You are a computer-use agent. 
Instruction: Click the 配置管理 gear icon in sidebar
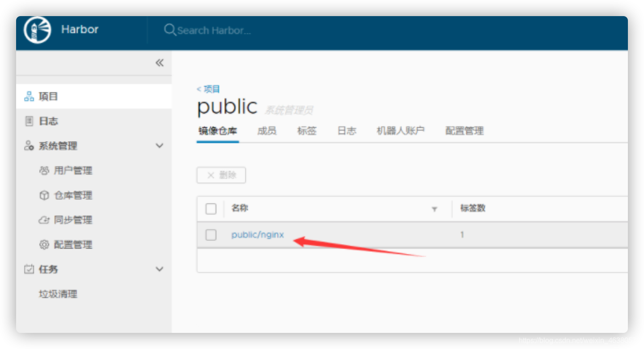[x=44, y=245]
